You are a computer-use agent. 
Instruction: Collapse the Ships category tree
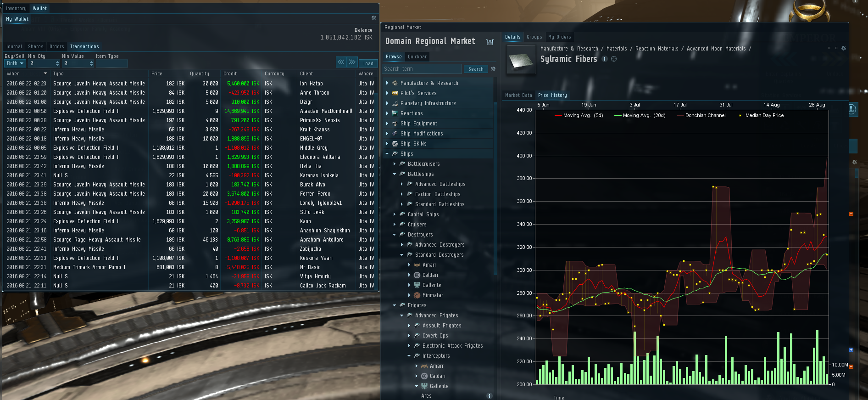[387, 154]
